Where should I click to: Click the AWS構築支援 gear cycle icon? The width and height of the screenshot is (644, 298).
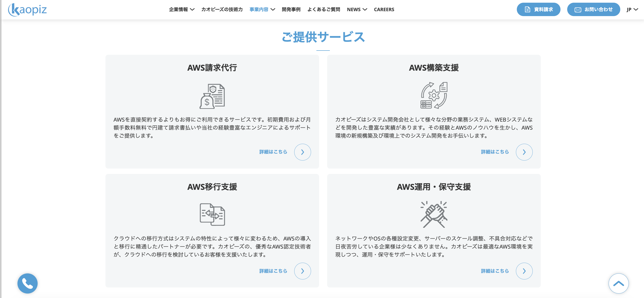434,95
